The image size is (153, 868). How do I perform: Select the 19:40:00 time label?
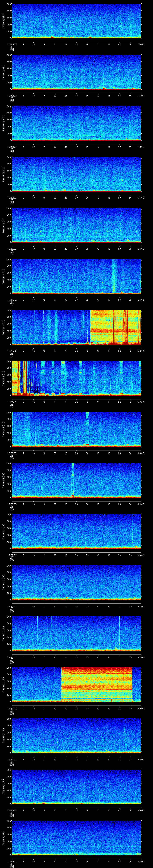pyautogui.click(x=12, y=606)
